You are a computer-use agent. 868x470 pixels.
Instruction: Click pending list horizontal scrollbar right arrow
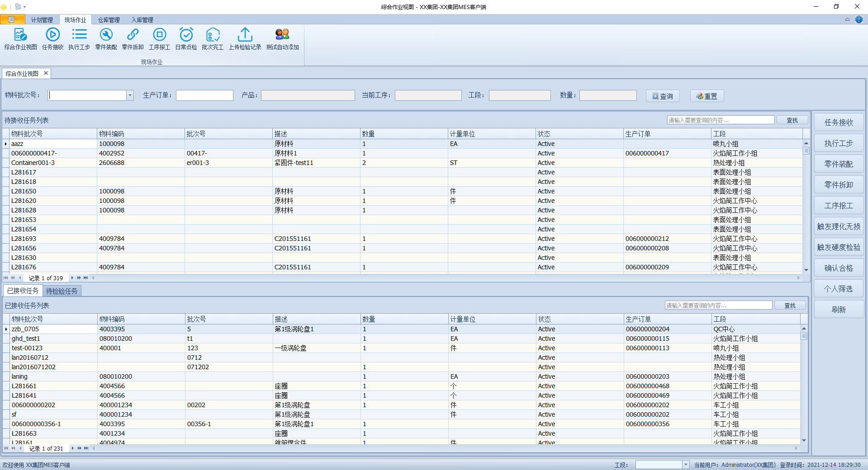pyautogui.click(x=798, y=278)
